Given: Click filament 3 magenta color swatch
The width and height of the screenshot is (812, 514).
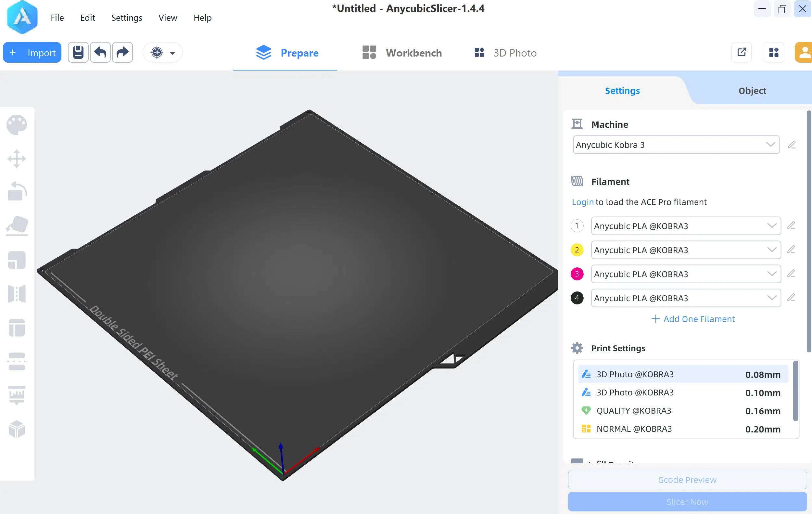Looking at the screenshot, I should point(577,274).
